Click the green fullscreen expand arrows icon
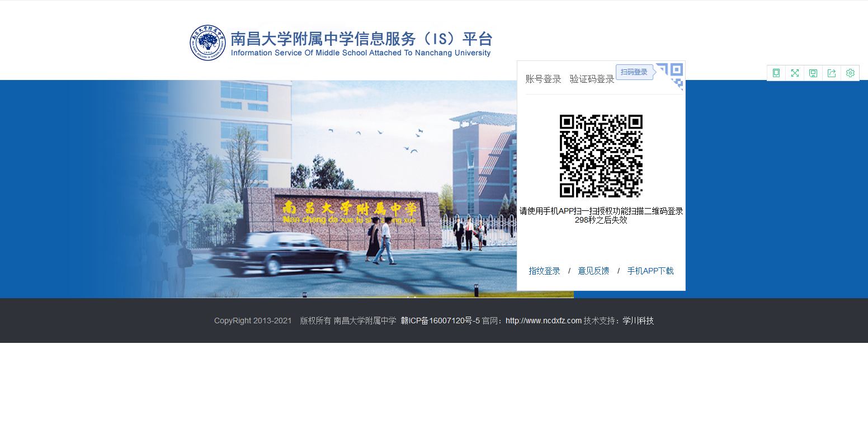868x424 pixels. click(795, 73)
